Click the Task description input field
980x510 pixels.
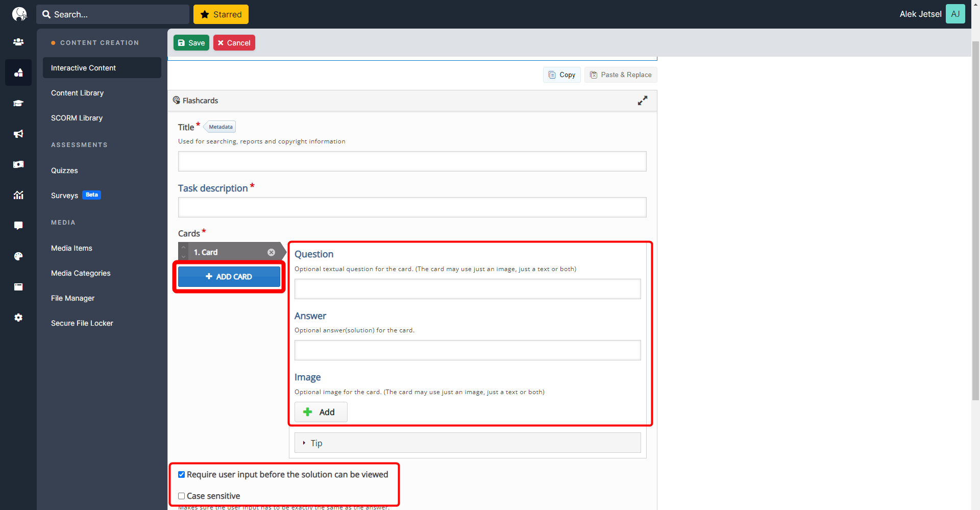click(412, 207)
